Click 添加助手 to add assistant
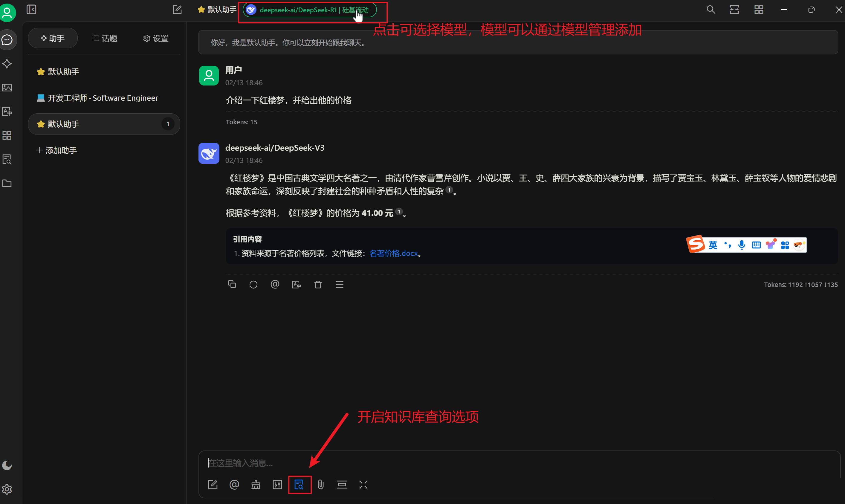The image size is (845, 504). point(57,150)
